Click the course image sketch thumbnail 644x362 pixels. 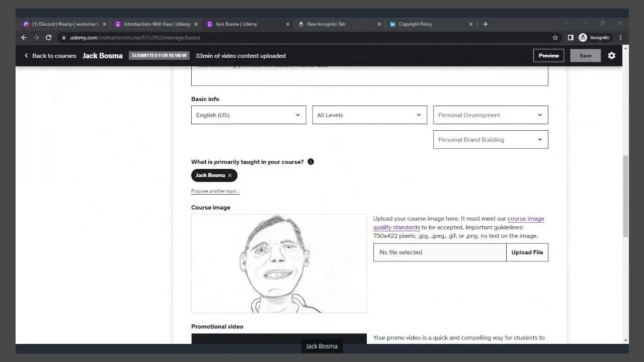(279, 263)
